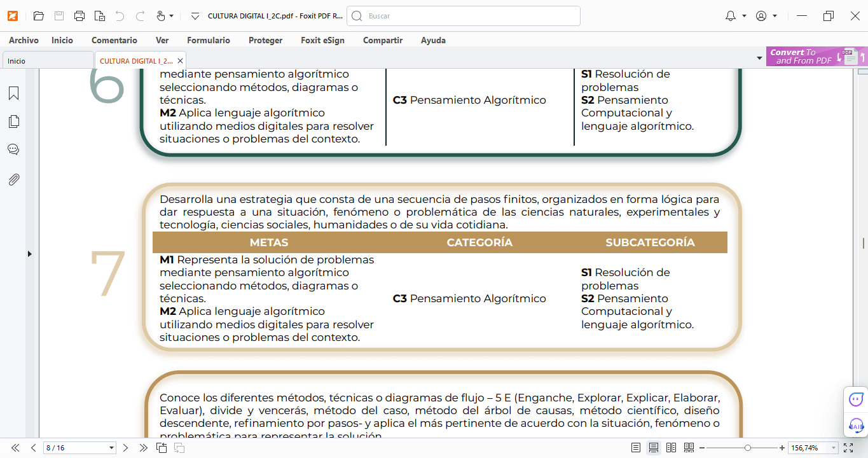Go to last page button

[144, 448]
